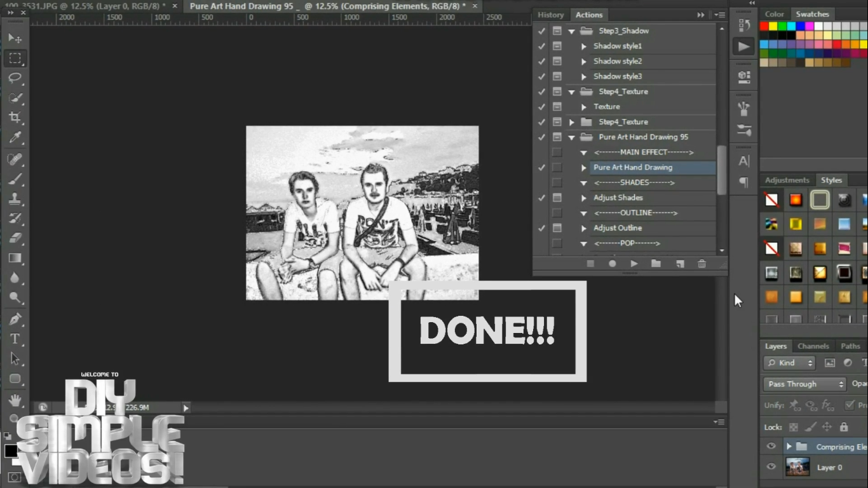Open the Pass Through blend mode dropdown
Screen dimensions: 868x488
click(804, 384)
